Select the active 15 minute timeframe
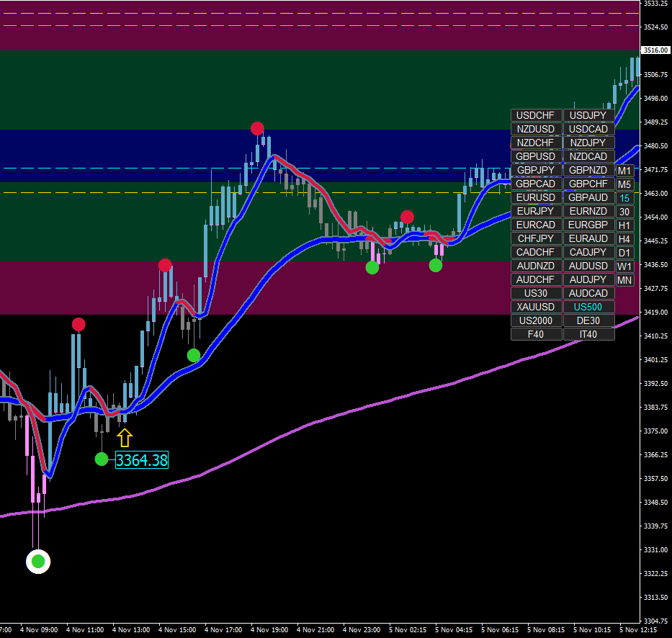The height and width of the screenshot is (638, 672). [624, 198]
